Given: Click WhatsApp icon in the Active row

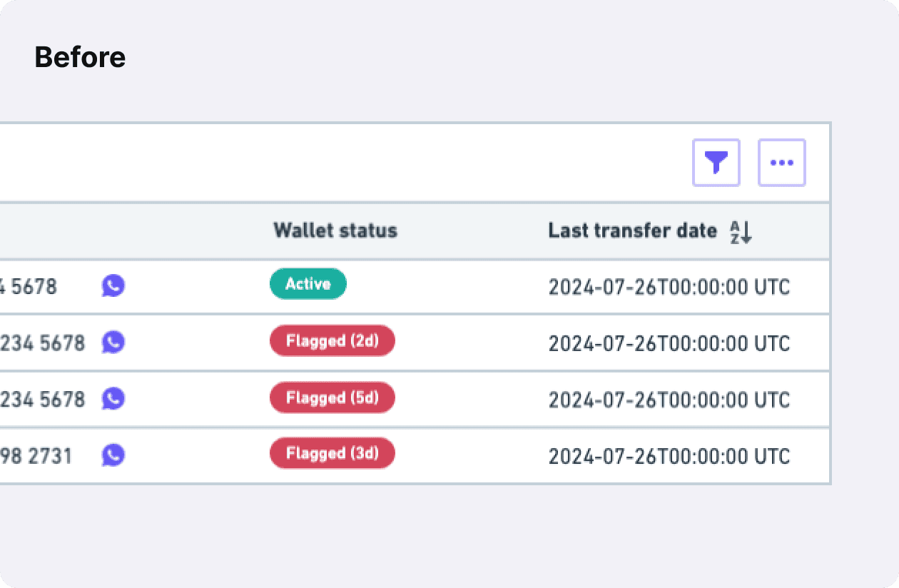Looking at the screenshot, I should 113,285.
